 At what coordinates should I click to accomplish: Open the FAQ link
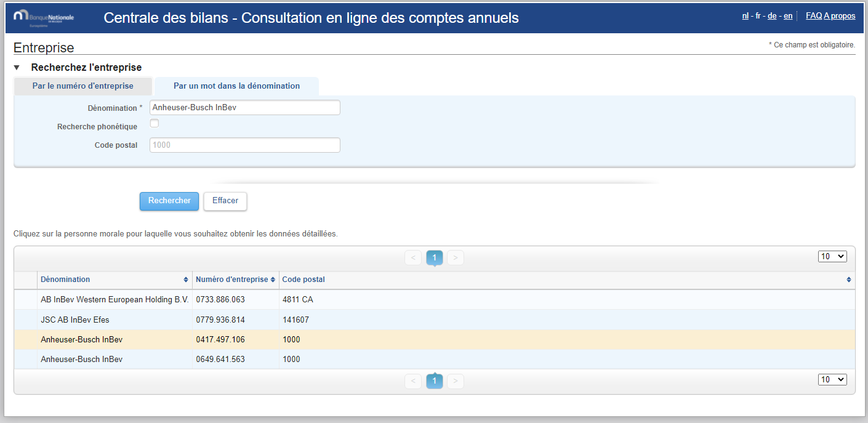[x=814, y=16]
